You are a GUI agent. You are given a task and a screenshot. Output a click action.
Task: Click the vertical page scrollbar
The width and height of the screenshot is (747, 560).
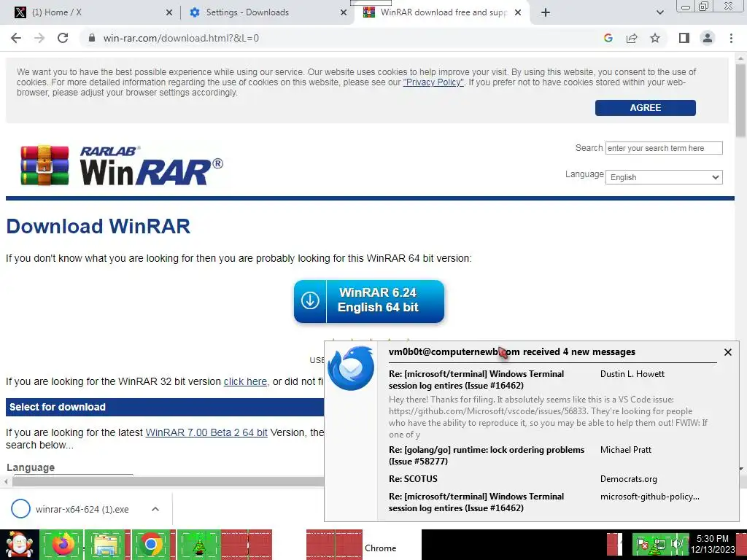coord(740,100)
